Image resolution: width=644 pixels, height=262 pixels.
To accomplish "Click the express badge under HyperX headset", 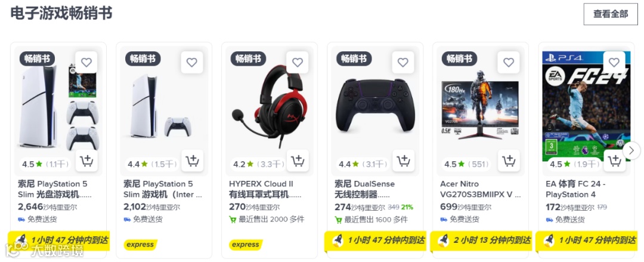I will [246, 245].
